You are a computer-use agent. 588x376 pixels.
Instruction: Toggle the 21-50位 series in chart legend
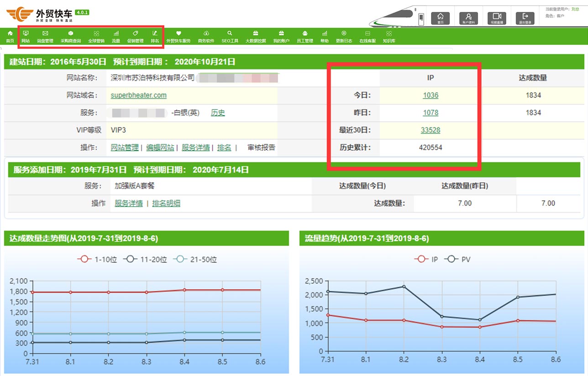point(196,259)
